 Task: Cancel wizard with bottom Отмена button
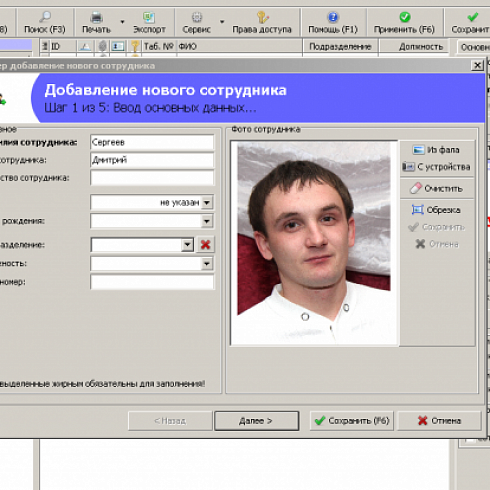pos(440,421)
